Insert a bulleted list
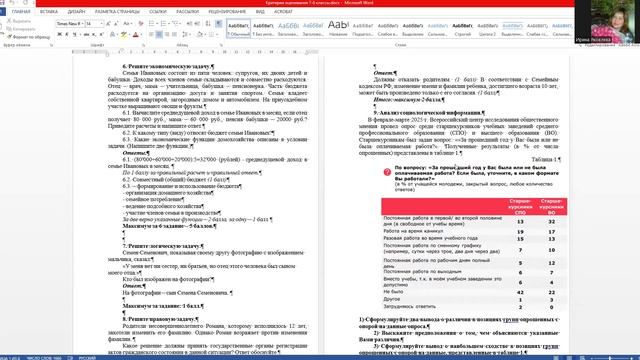Image resolution: width=640 pixels, height=360 pixels. (x=151, y=24)
